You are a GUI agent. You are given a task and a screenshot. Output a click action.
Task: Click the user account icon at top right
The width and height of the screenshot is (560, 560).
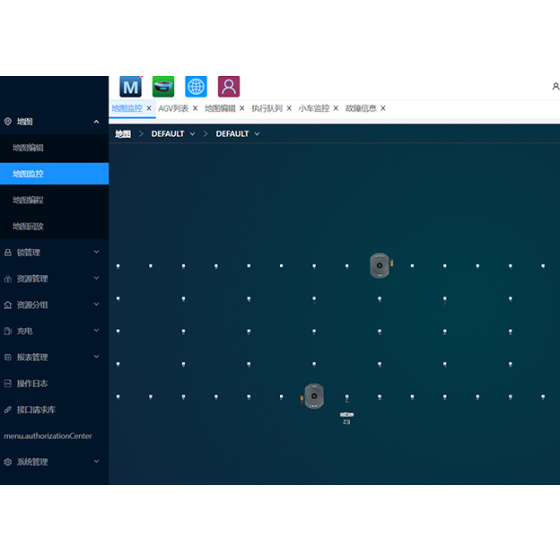556,86
